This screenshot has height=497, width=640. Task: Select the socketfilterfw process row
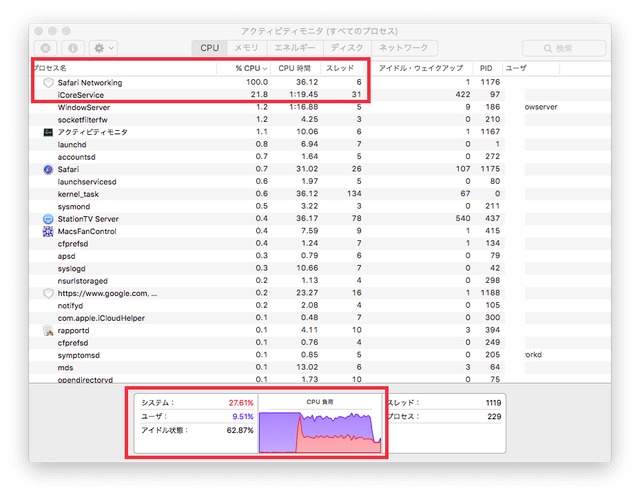[x=320, y=120]
